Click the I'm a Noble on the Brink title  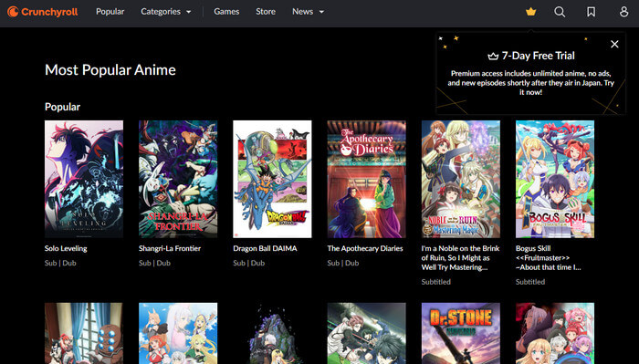(x=460, y=258)
